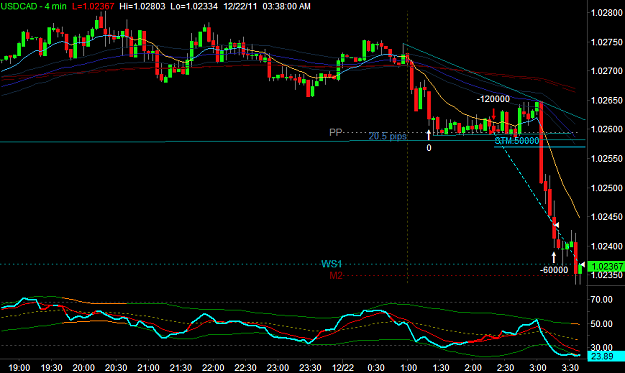
Task: Click the 50.00 indicator axis label
Action: pyautogui.click(x=601, y=324)
